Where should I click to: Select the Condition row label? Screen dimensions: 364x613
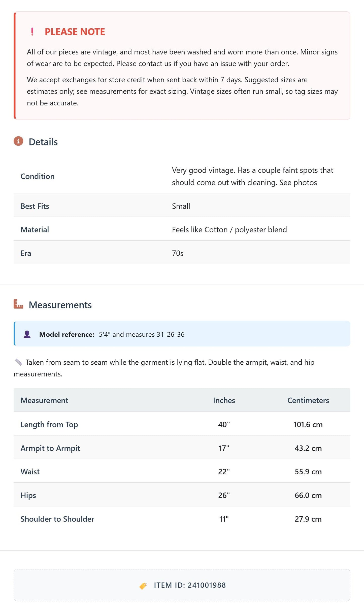[38, 176]
